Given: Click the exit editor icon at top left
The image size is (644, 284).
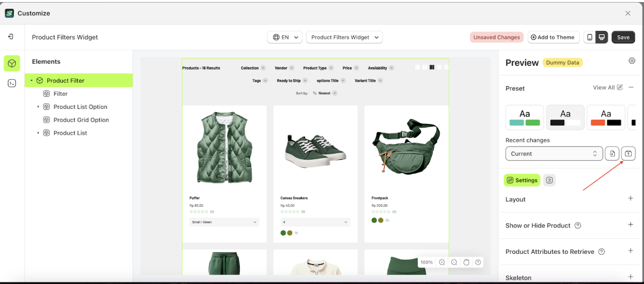Looking at the screenshot, I should pos(11,37).
